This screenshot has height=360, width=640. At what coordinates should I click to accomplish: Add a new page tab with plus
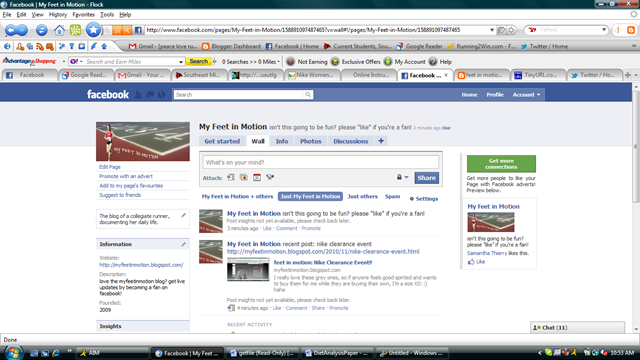(x=381, y=141)
